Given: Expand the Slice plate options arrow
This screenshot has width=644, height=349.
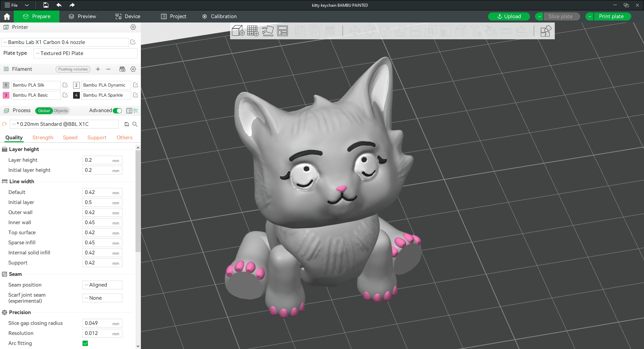Looking at the screenshot, I should pos(540,16).
